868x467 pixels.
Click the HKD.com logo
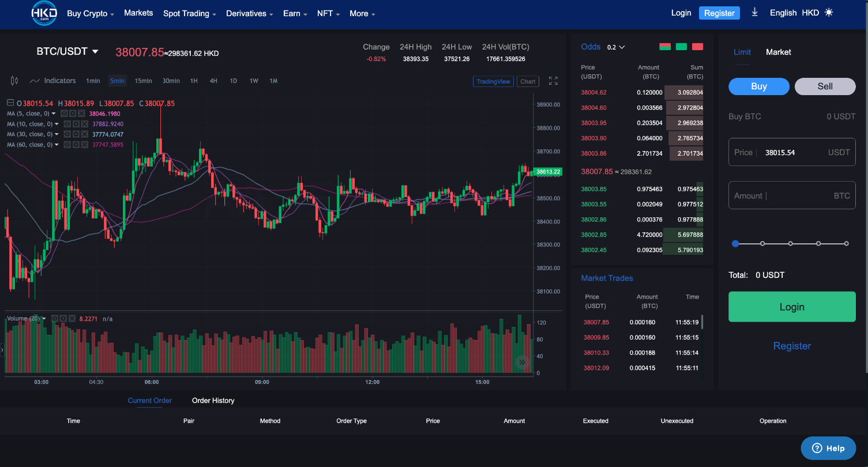pos(44,13)
